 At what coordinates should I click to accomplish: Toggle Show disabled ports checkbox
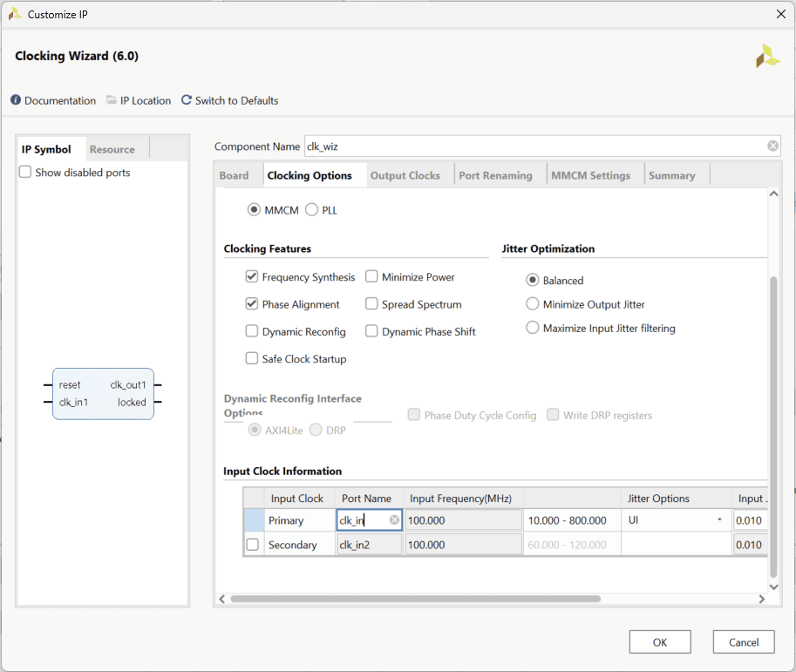[25, 173]
